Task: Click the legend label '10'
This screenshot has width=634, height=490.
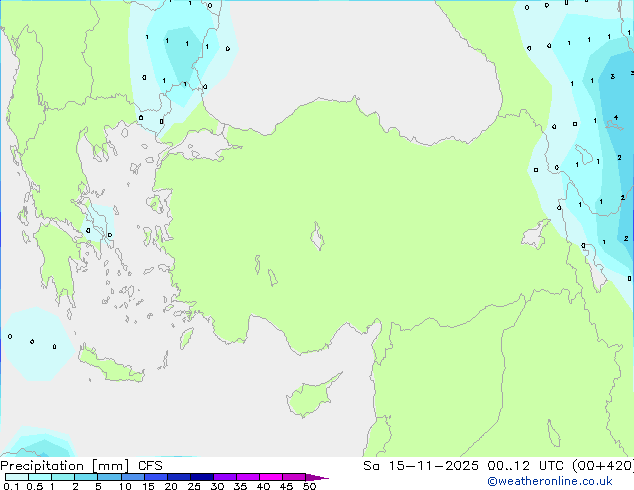Action: click(125, 486)
